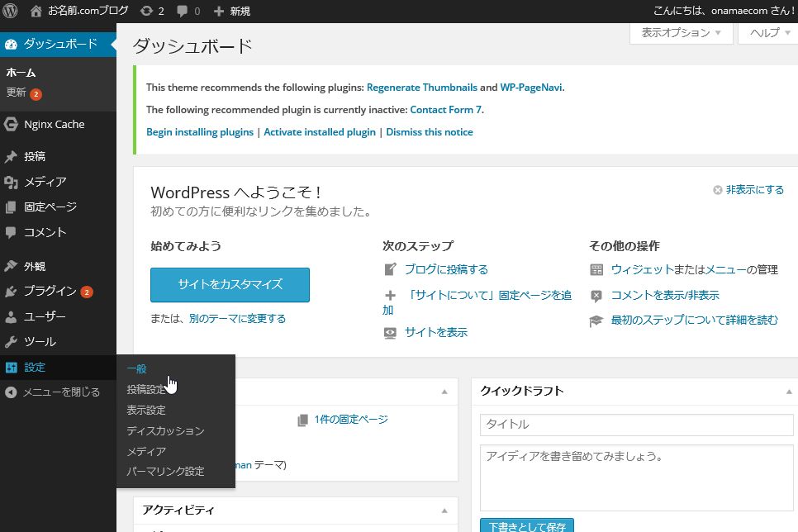Click the WordPress logo icon
This screenshot has width=798, height=532.
tap(10, 11)
